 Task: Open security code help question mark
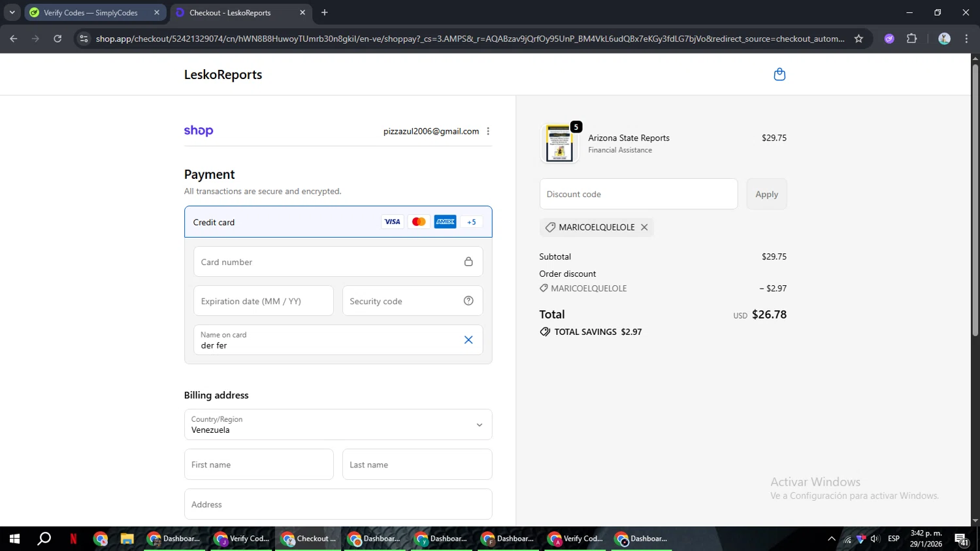coord(468,301)
